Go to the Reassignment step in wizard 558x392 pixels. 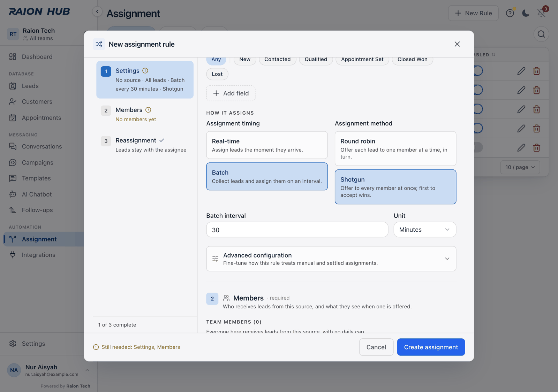145,145
